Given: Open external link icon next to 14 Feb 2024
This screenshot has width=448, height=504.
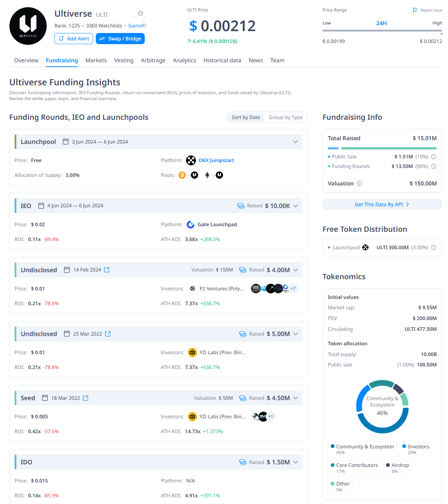Looking at the screenshot, I should pos(107,270).
